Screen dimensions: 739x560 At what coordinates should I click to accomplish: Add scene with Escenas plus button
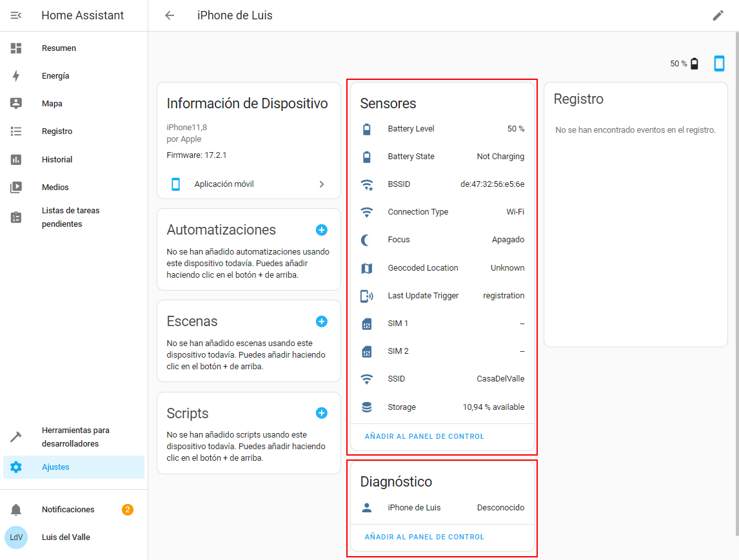coord(321,321)
